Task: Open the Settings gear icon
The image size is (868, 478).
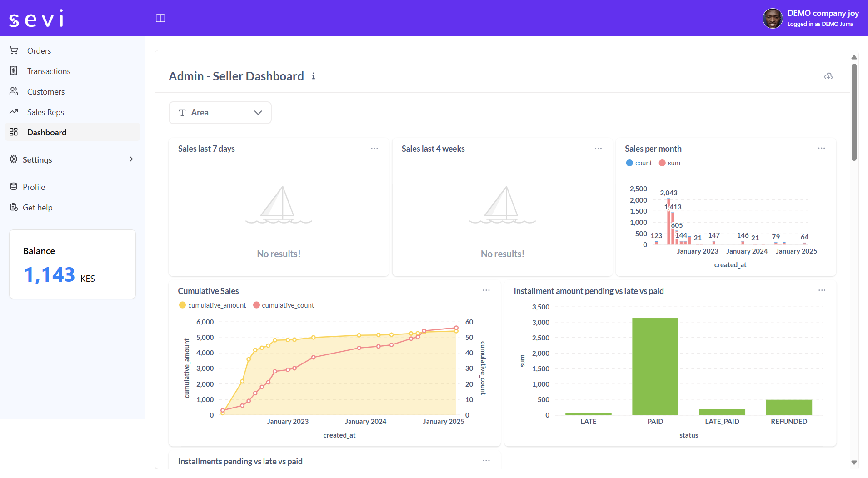Action: tap(14, 159)
